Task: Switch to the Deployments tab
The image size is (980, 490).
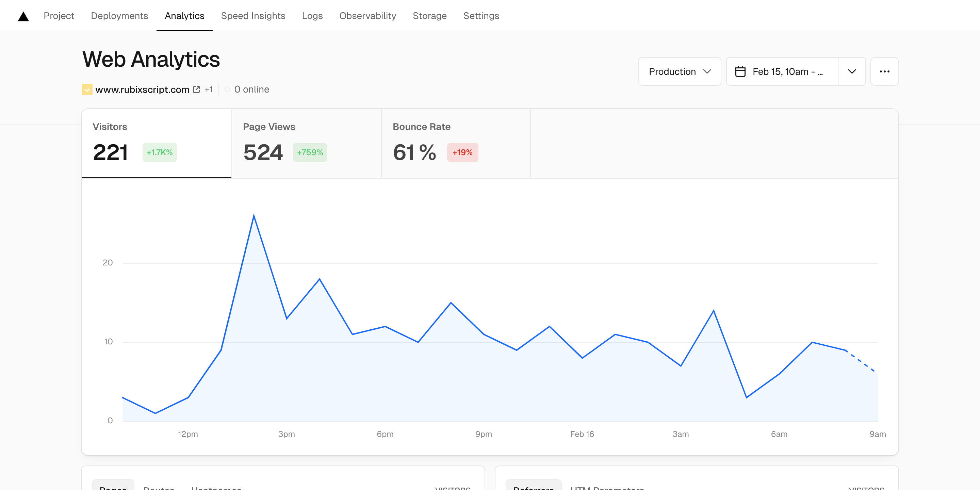Action: tap(119, 16)
